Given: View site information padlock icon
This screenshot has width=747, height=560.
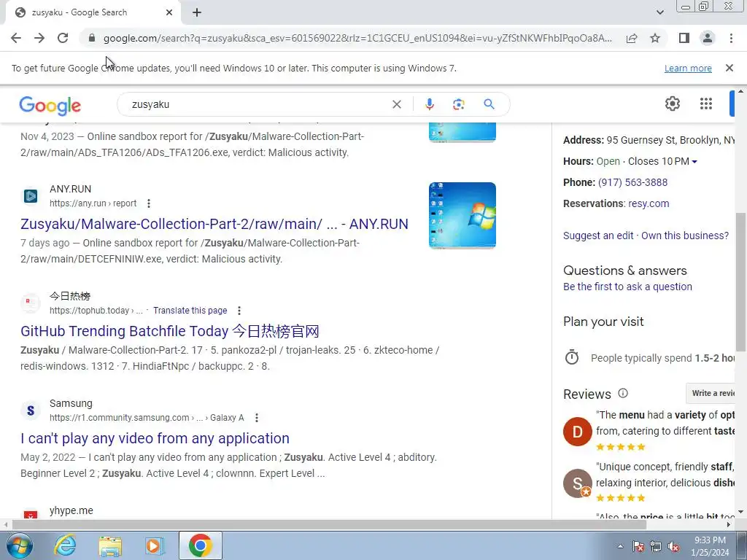Looking at the screenshot, I should (x=92, y=38).
